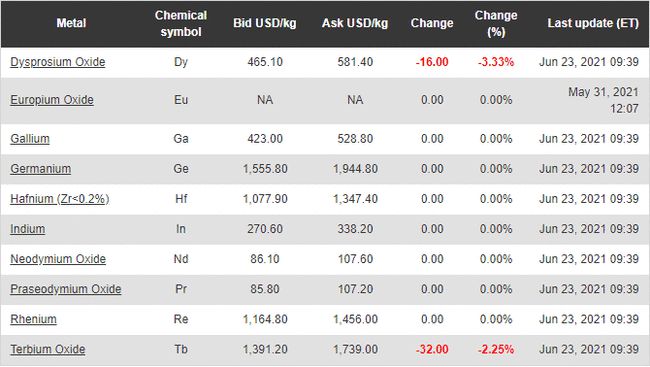Open the Terbium Oxide link
The image size is (650, 367).
pos(48,349)
